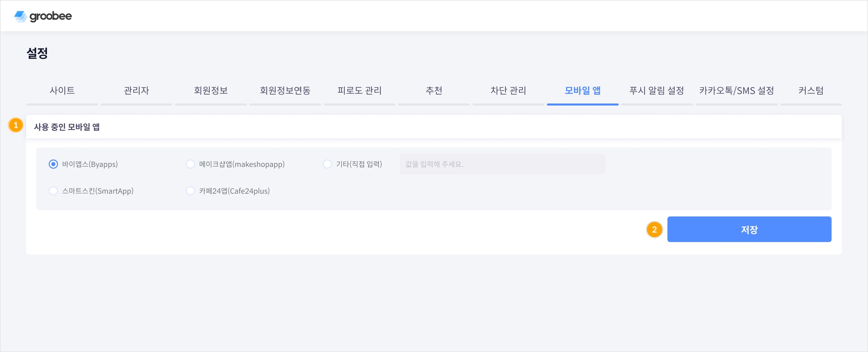Open the 회원정보연동 tab
This screenshot has height=352, width=868.
coord(285,91)
